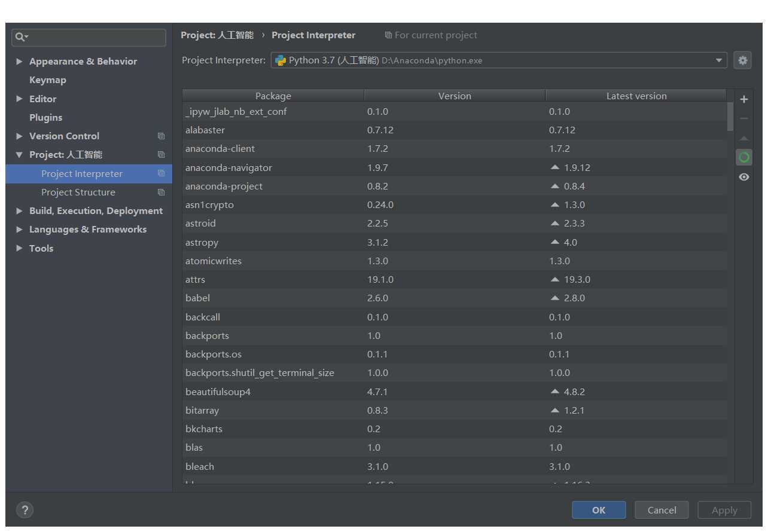This screenshot has height=532, width=768.
Task: Click Project: 人工智能 breadcrumb
Action: [x=217, y=35]
